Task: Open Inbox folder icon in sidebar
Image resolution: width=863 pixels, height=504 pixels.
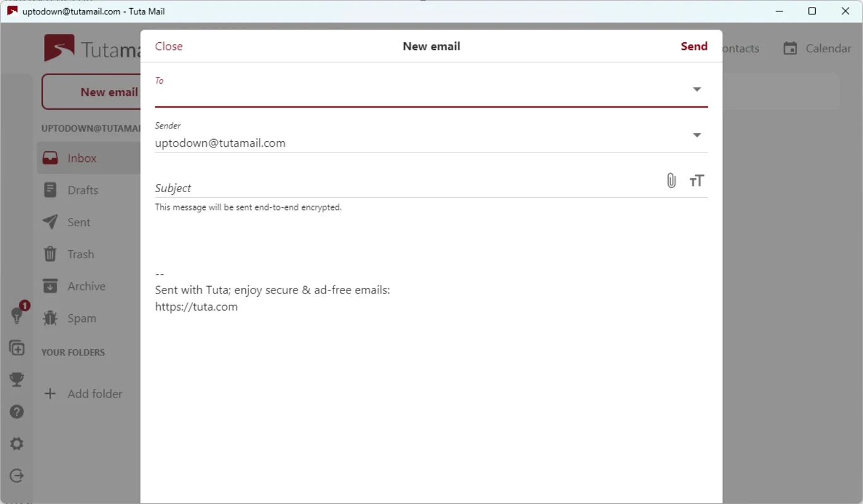Action: [x=50, y=158]
